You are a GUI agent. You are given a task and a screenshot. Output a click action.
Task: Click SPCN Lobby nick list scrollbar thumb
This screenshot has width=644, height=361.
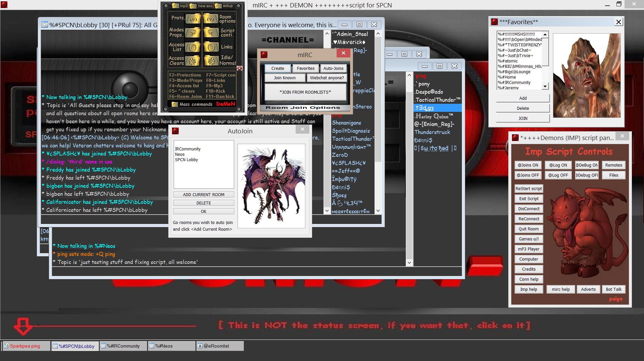378,99
